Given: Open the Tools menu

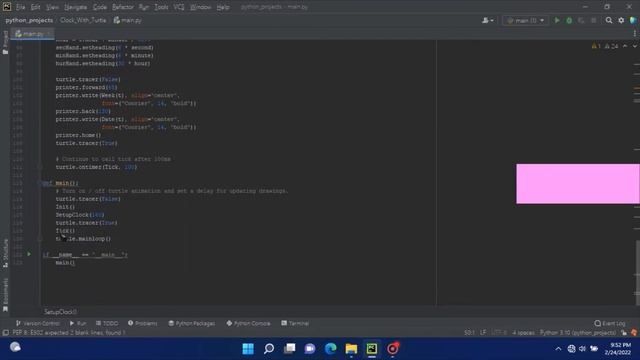Looking at the screenshot, I should [161, 7].
